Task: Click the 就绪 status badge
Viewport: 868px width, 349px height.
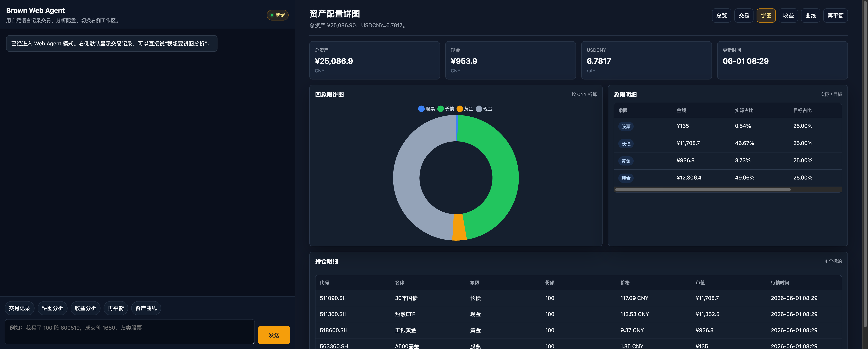Action: (277, 15)
